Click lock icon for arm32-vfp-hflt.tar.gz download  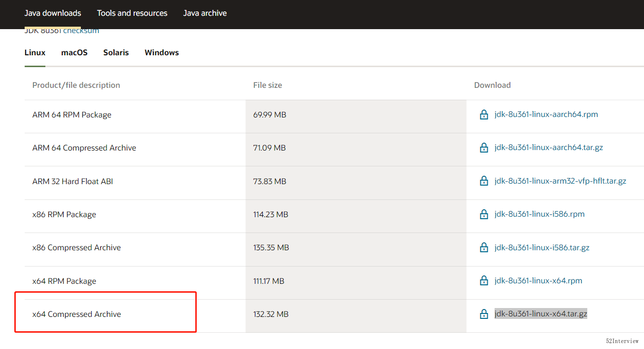(x=484, y=181)
